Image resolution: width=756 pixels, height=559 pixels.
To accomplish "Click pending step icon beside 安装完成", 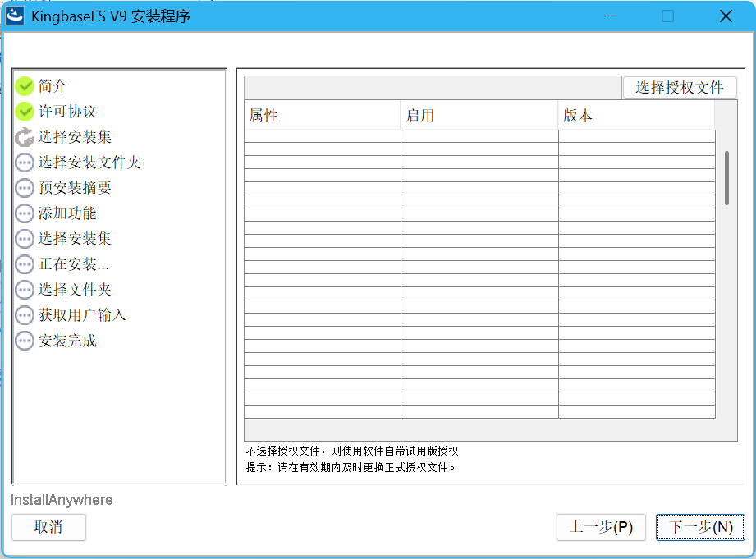I will (x=24, y=341).
